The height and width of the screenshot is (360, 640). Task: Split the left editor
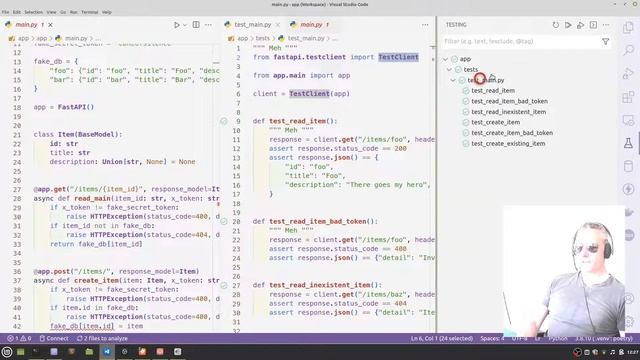coord(196,25)
